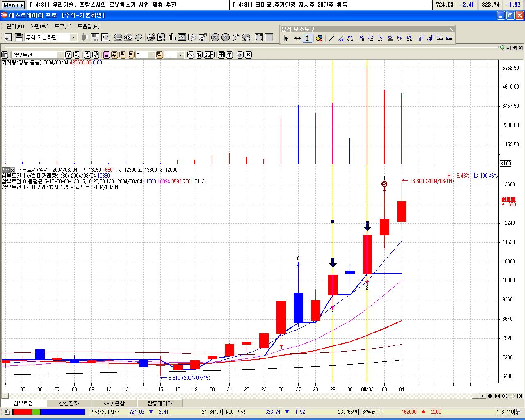Click the crosshair target icon
Image resolution: width=525 pixels, height=420 pixels.
point(87,55)
